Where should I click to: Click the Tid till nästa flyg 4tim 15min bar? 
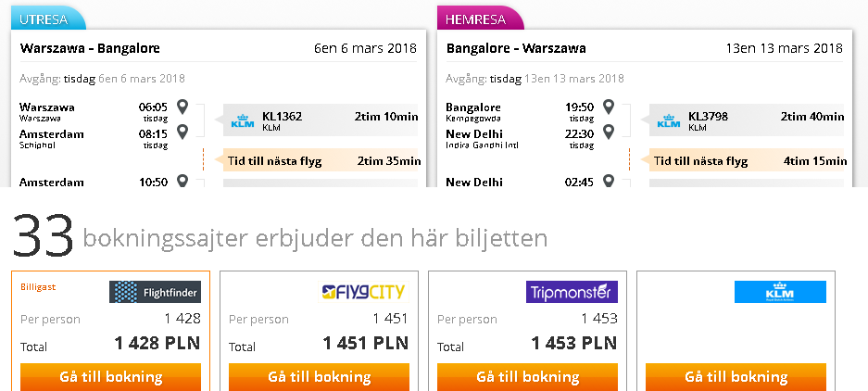[x=747, y=161]
